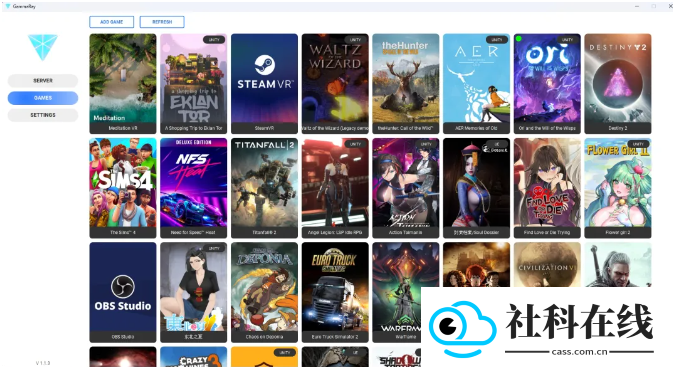Click the 'Titanfall 2' caption text
This screenshot has height=367, width=673.
264,233
